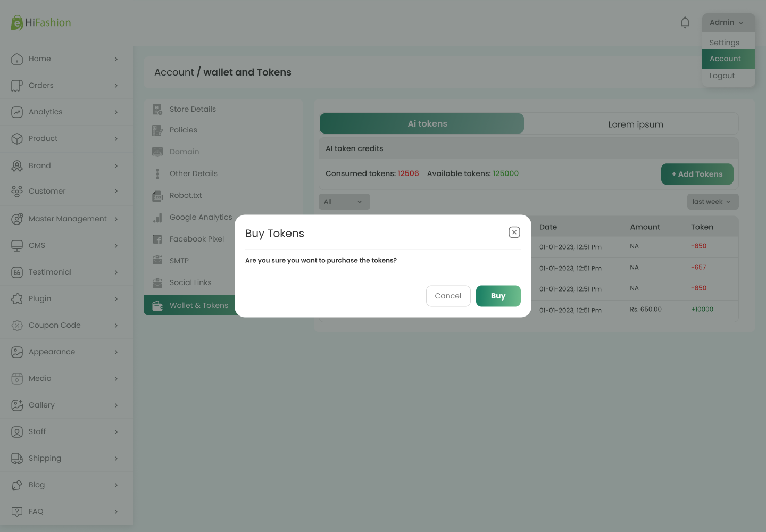Click the Product box icon
Image resolution: width=766 pixels, height=532 pixels.
click(17, 138)
